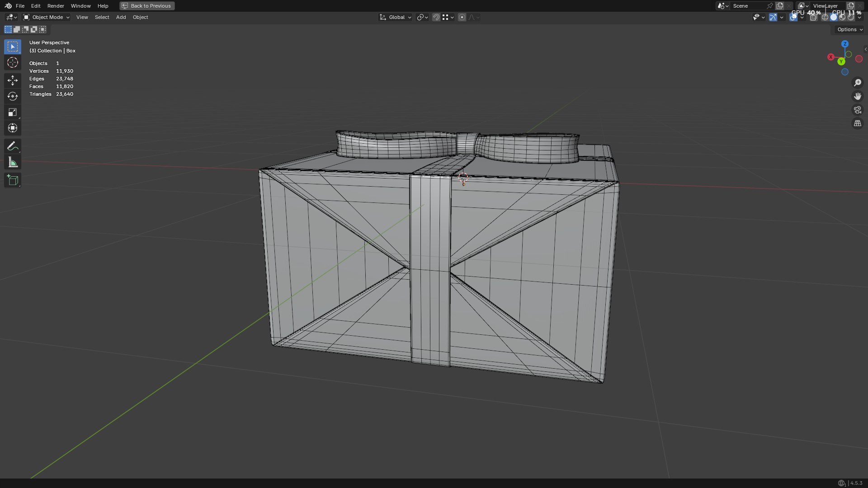
Task: Open the viewport Object menu
Action: coord(140,17)
